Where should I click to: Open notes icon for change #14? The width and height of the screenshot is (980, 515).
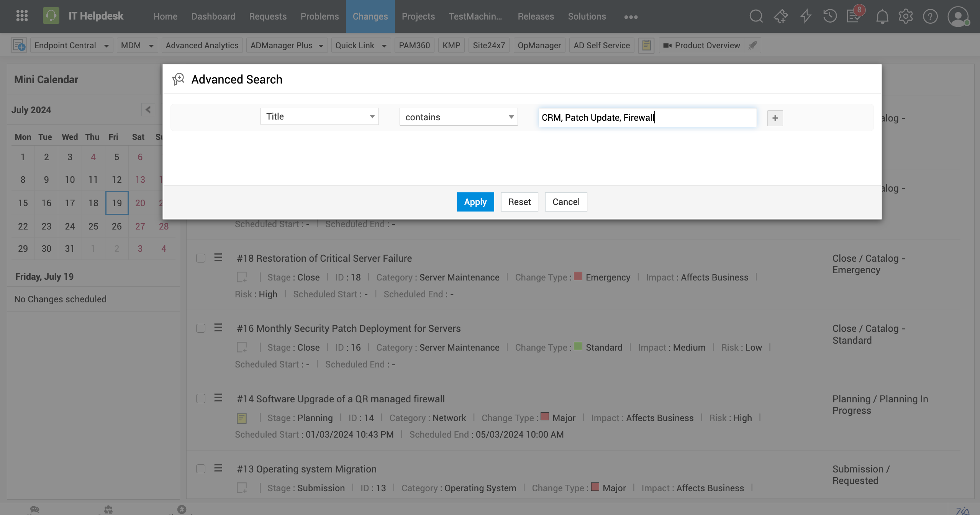pyautogui.click(x=242, y=418)
